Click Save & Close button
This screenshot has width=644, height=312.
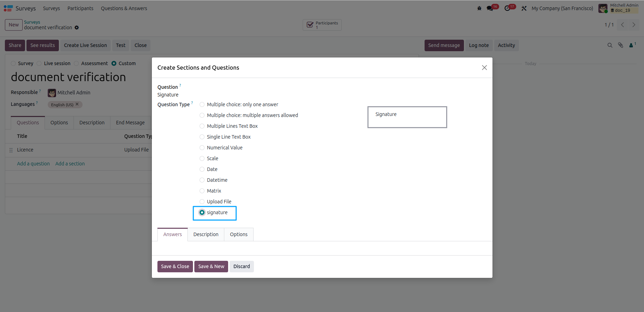175,266
